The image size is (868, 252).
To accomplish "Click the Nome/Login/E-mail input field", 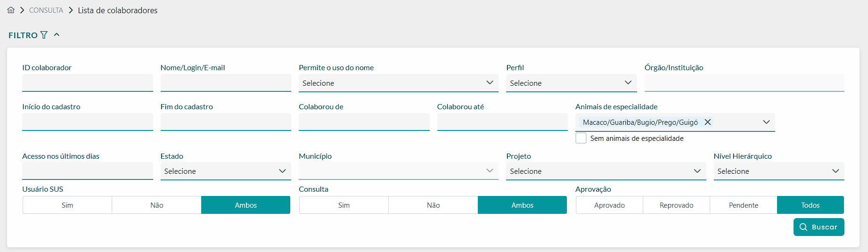I will pos(226,83).
